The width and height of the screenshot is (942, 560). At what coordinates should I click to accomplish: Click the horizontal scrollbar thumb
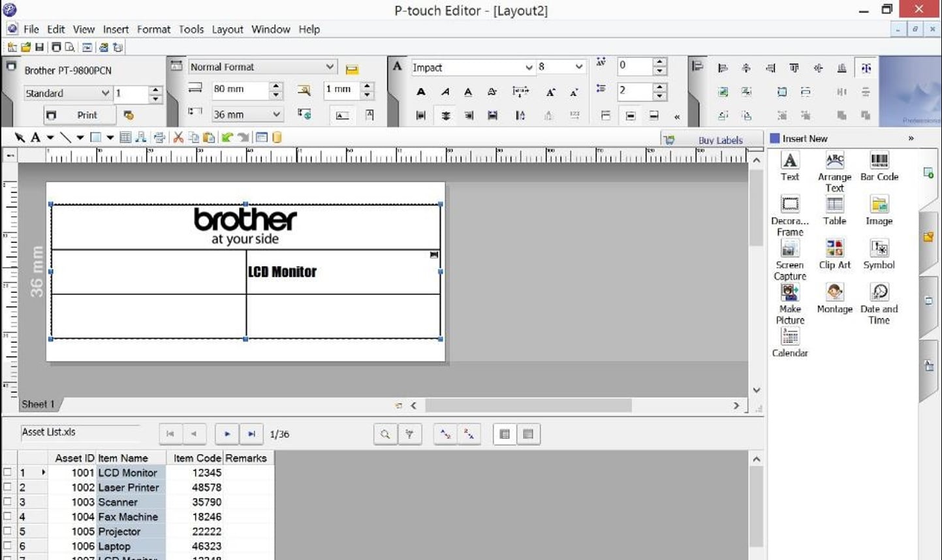(528, 405)
